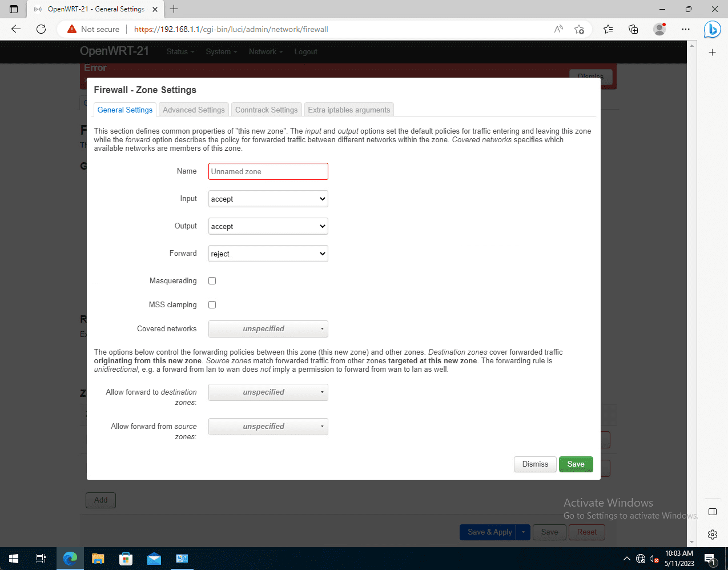The width and height of the screenshot is (728, 570).
Task: Reload the page with the refresh icon
Action: coord(41,29)
